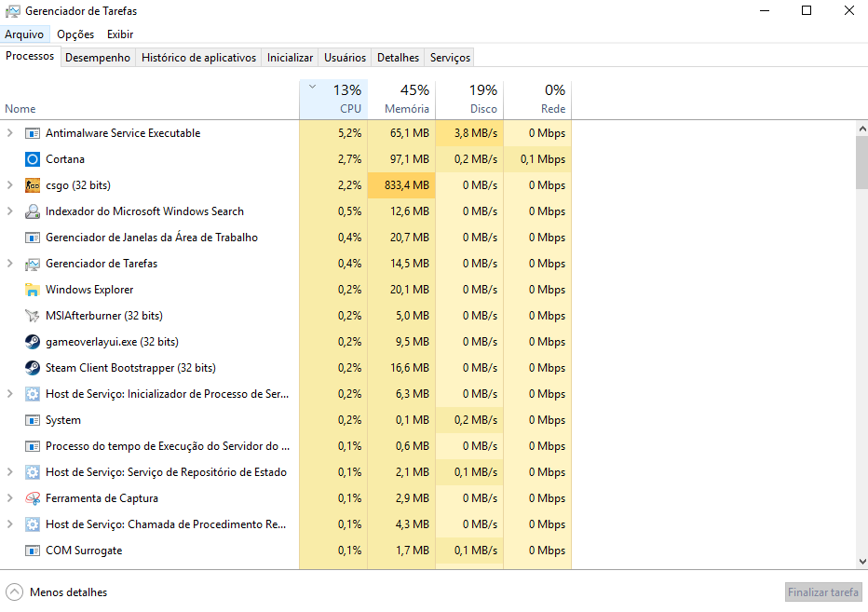The width and height of the screenshot is (868, 612).
Task: Sort processes by the CPU column
Action: click(x=333, y=100)
